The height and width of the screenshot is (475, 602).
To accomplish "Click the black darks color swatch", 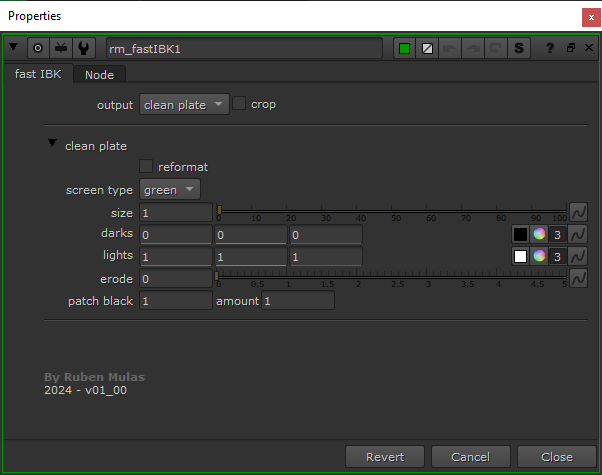I will click(x=520, y=234).
